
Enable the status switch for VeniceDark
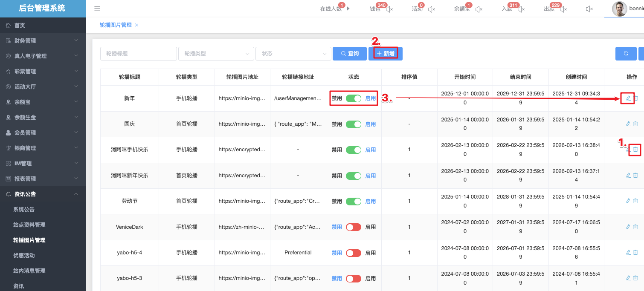point(353,227)
